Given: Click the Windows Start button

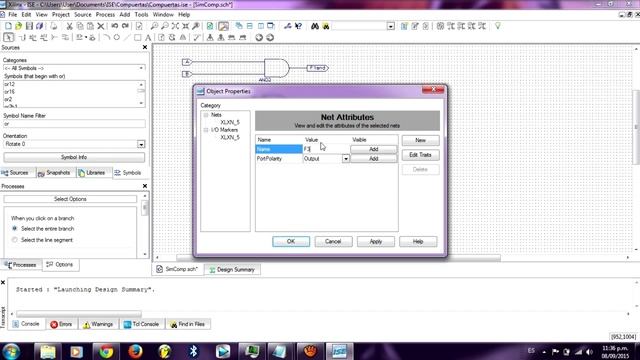Looking at the screenshot, I should point(11,351).
